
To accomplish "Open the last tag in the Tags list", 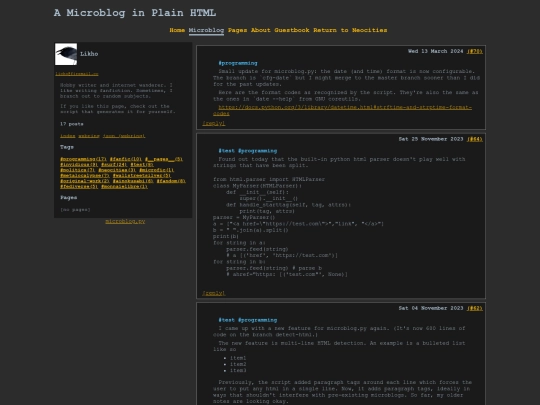I will (x=124, y=187).
